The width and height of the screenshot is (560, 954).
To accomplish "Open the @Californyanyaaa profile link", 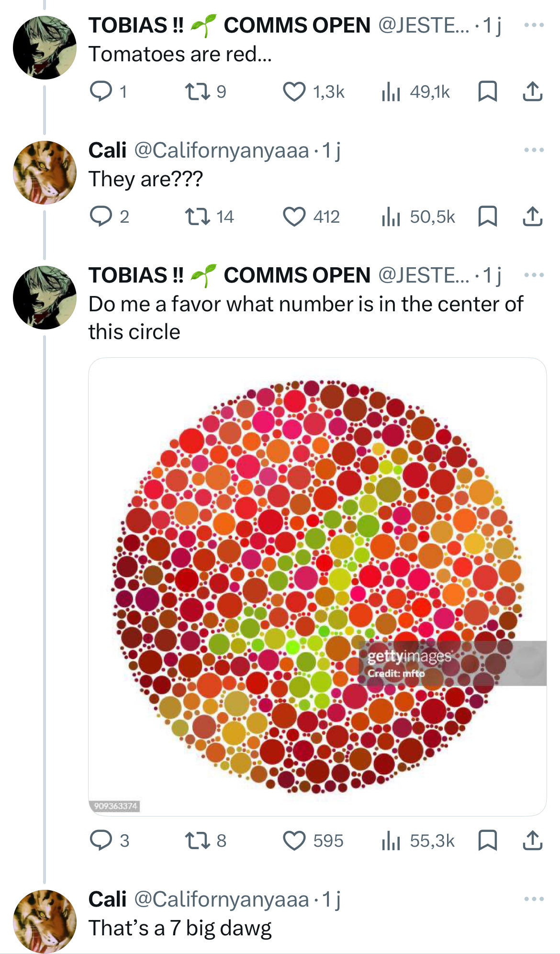I will click(221, 150).
